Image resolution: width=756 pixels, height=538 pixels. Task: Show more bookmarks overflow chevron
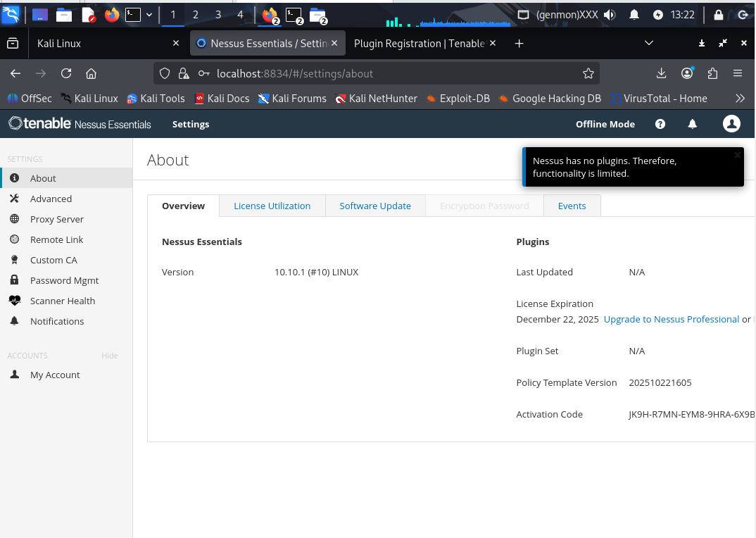pos(740,99)
